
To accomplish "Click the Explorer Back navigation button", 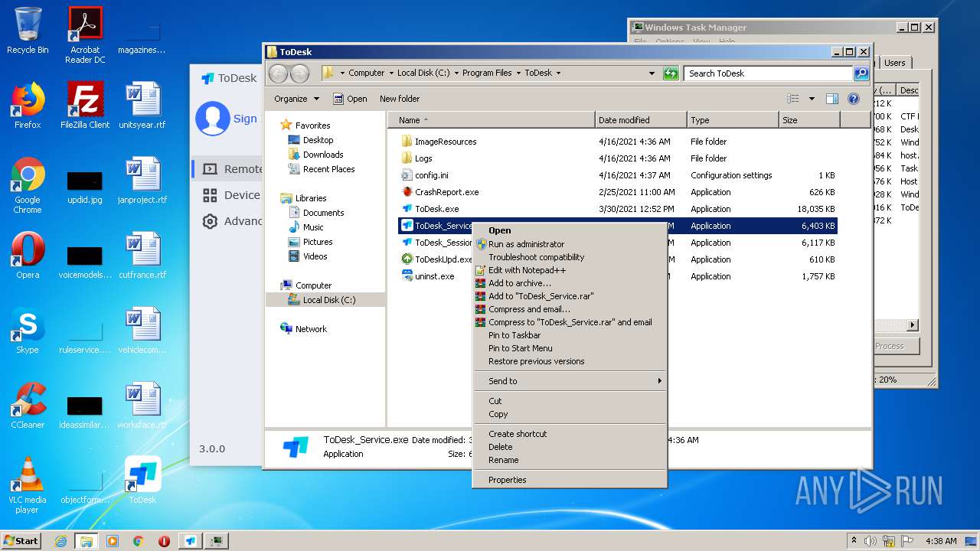I will [278, 73].
